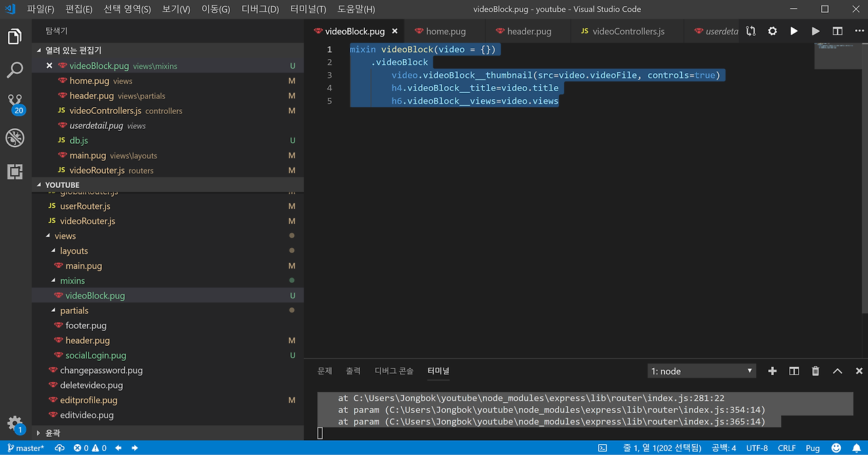The image size is (868, 455).
Task: Collapse the mixins folder
Action: tap(72, 281)
